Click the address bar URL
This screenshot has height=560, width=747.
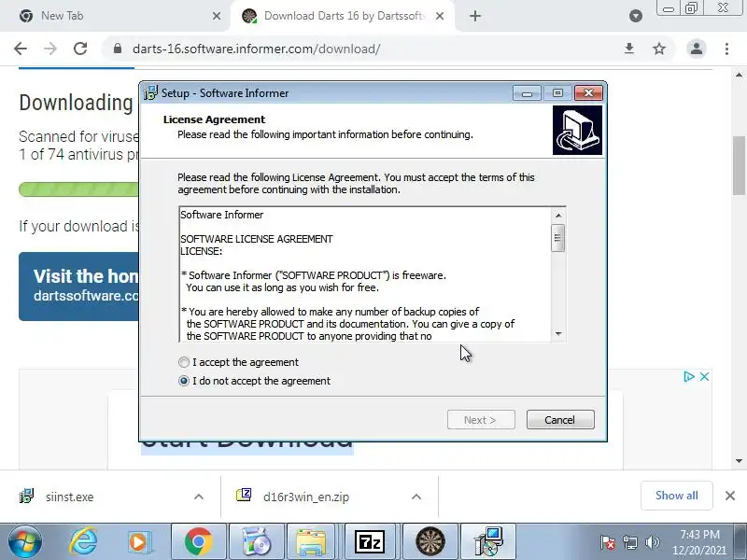tap(256, 49)
